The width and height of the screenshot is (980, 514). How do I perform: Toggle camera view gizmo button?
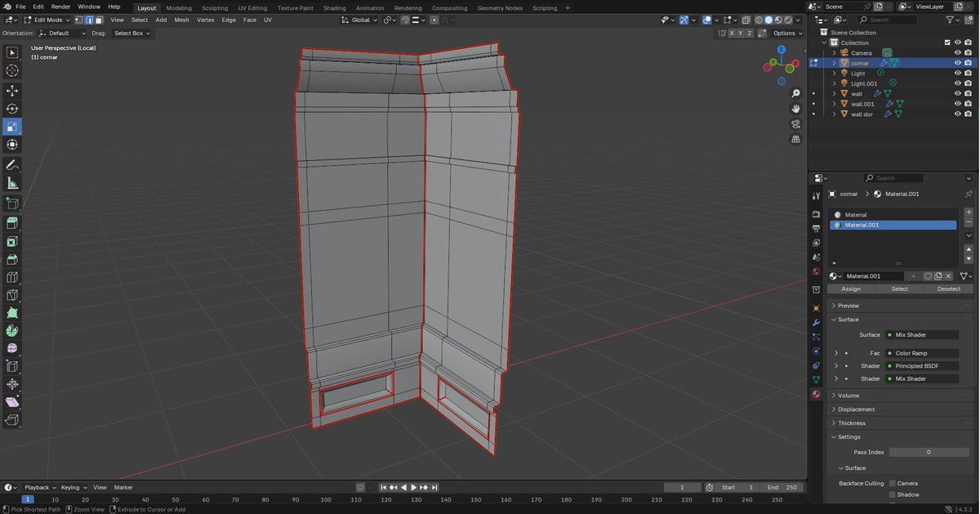[x=795, y=124]
